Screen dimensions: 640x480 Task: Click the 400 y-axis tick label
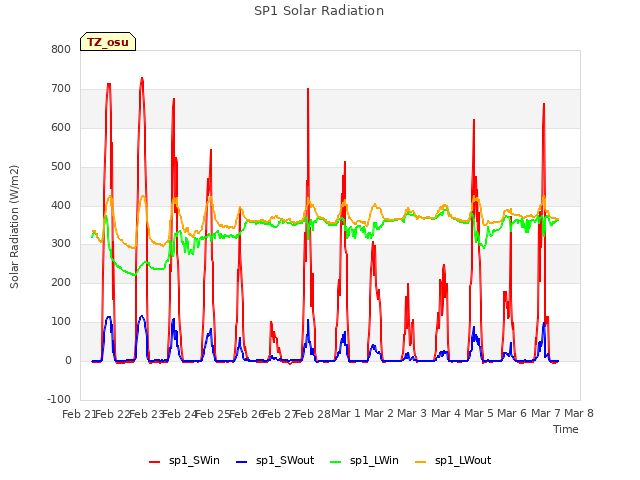(x=61, y=205)
